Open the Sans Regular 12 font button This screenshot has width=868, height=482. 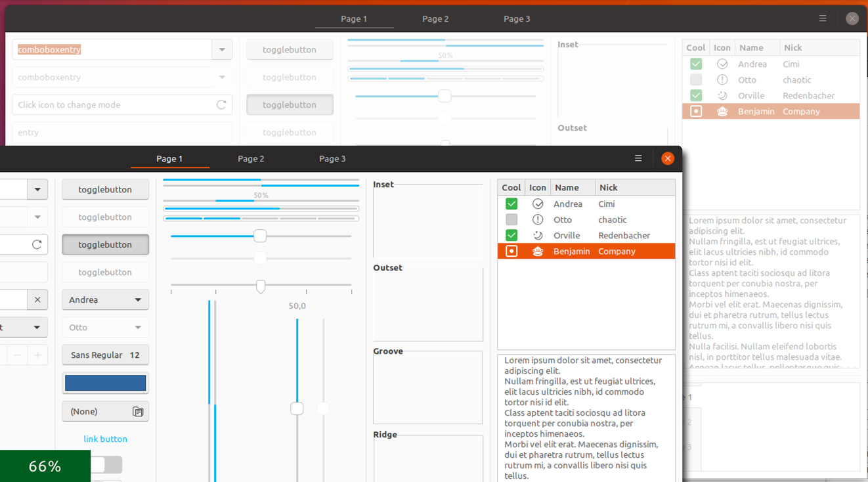[x=105, y=355]
